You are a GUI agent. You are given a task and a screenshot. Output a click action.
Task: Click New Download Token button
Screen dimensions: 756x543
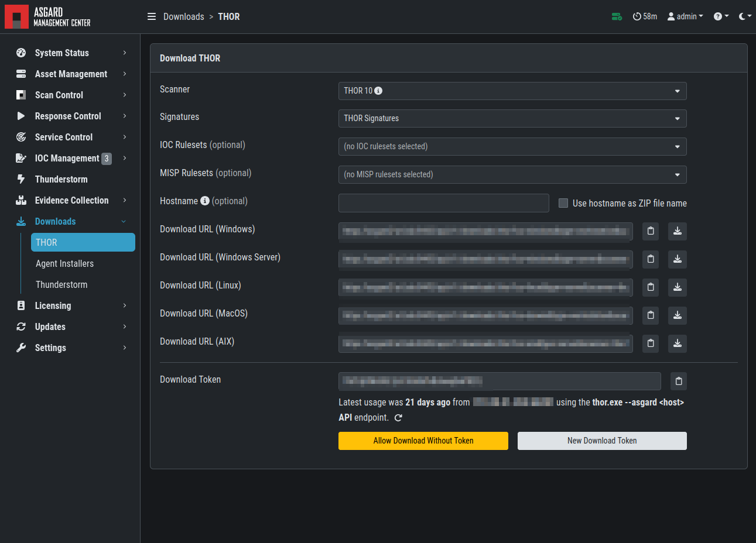[602, 441]
